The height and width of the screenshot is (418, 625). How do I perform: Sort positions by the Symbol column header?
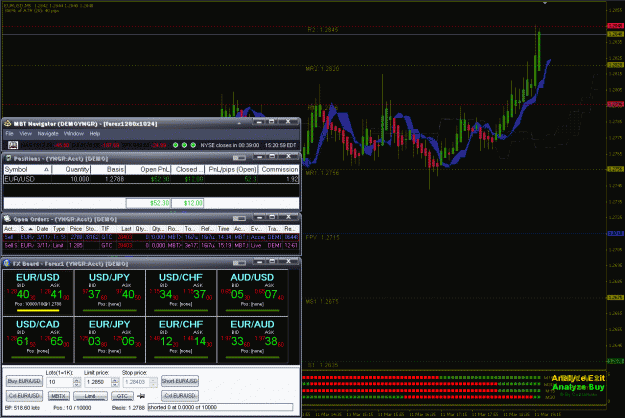27,170
